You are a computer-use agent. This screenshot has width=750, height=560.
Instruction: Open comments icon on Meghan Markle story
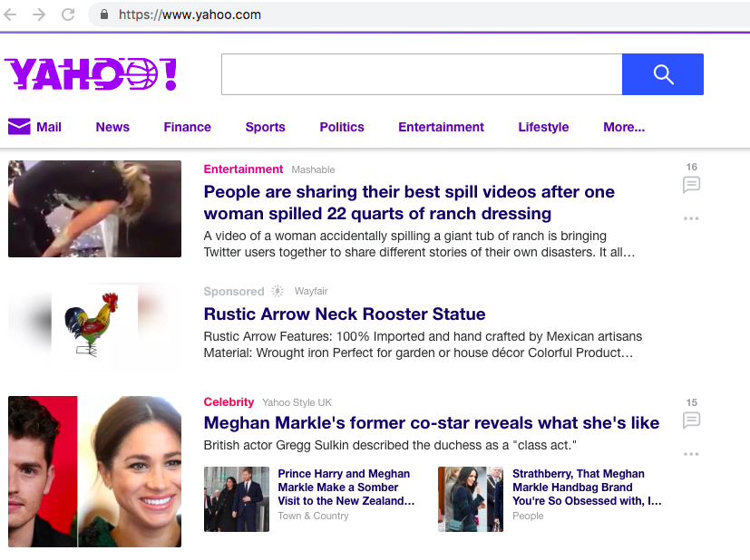691,420
